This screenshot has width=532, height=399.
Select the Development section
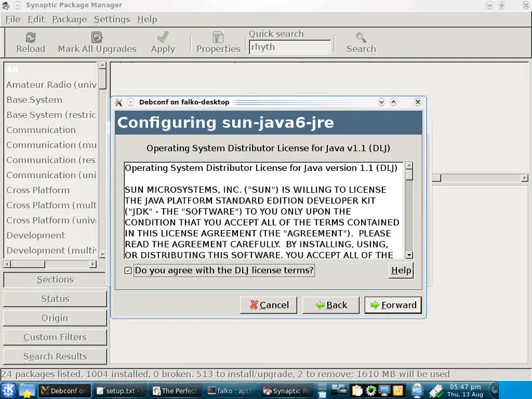51,235
